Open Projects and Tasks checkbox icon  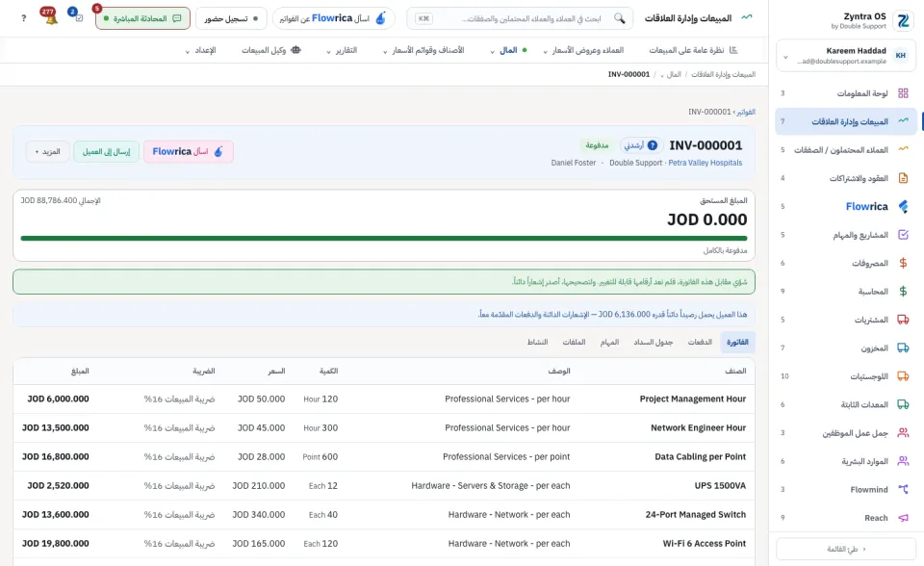point(903,235)
